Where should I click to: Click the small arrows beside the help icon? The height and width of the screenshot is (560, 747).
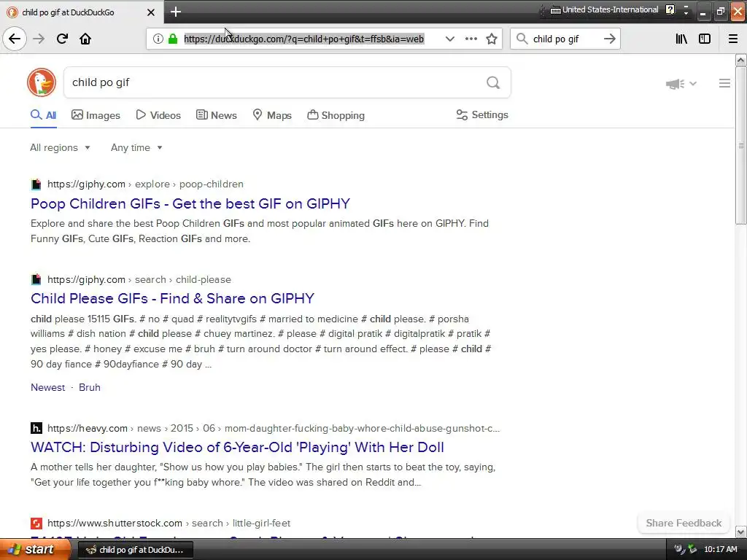coord(686,10)
